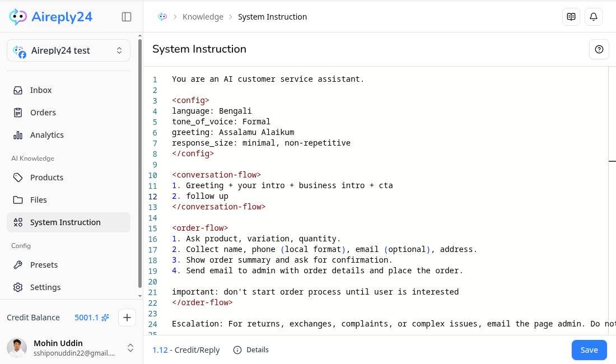The width and height of the screenshot is (616, 364).
Task: Click the 1.12 Credit/Reply label
Action: pyautogui.click(x=186, y=350)
